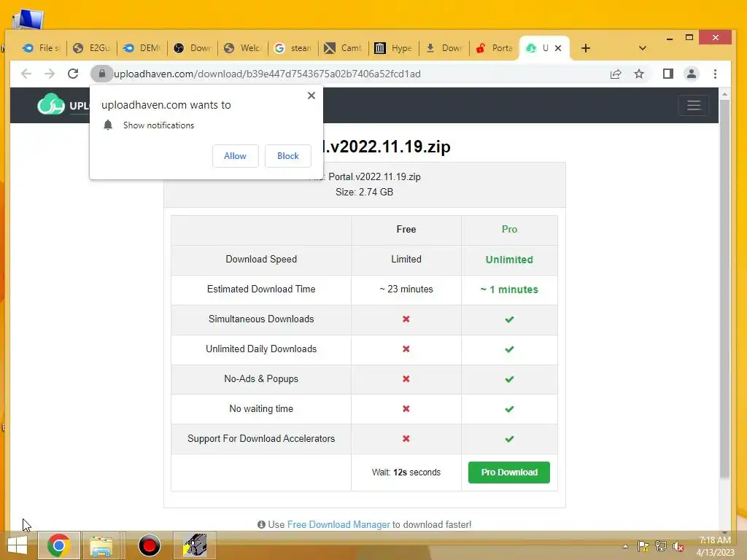Open File Explorer from the taskbar
Screen dimensions: 747x560
coord(101,545)
